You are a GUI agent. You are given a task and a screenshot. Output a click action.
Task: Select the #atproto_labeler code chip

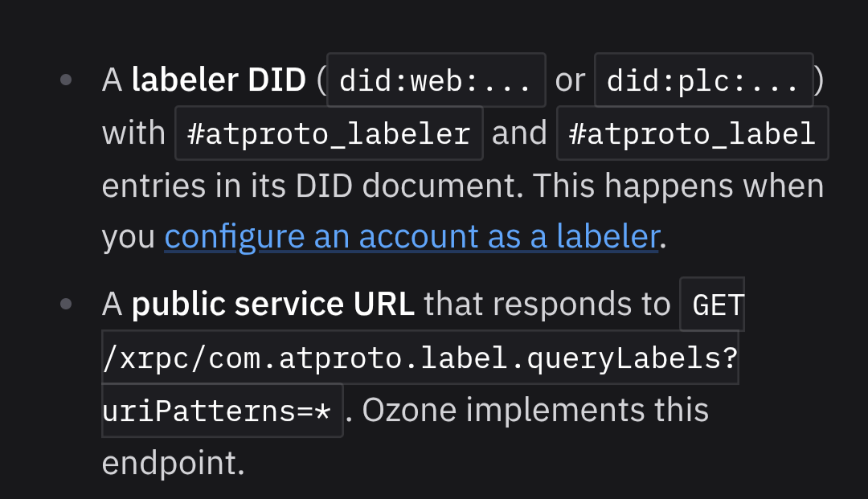[329, 133]
